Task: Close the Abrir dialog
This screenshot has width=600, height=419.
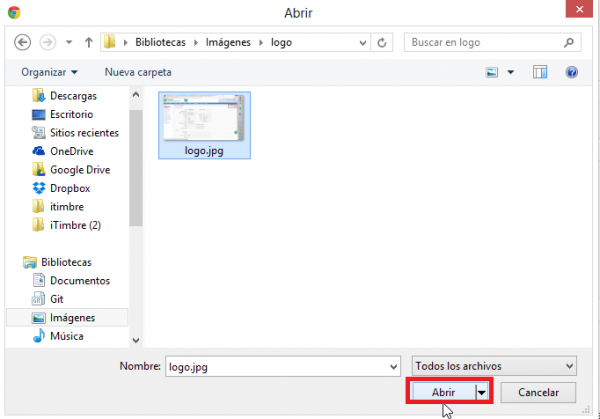Action: click(x=579, y=9)
